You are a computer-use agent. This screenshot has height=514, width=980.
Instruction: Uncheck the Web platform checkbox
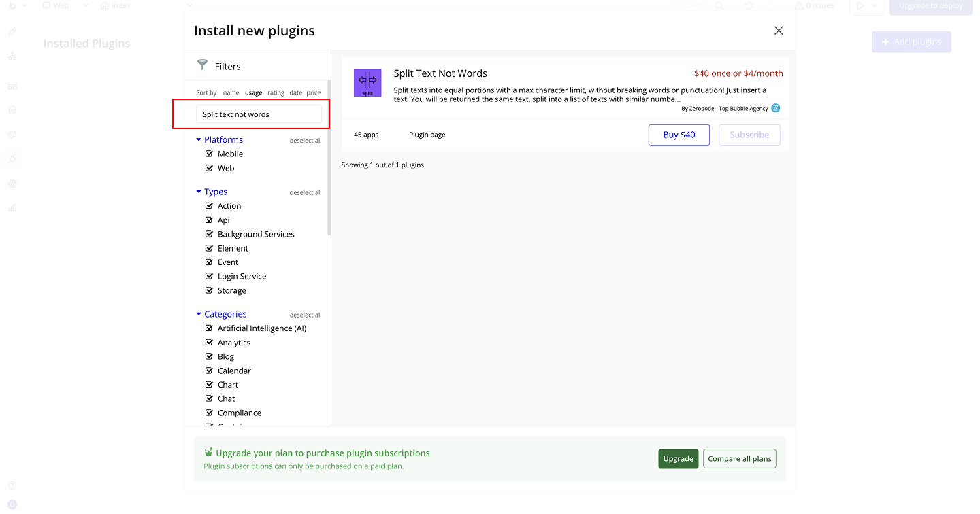(x=210, y=168)
